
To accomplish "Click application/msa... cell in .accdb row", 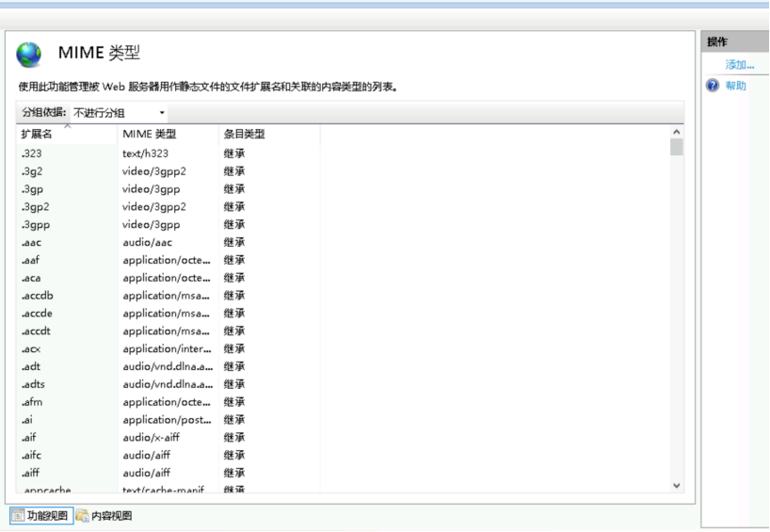I will [x=166, y=296].
